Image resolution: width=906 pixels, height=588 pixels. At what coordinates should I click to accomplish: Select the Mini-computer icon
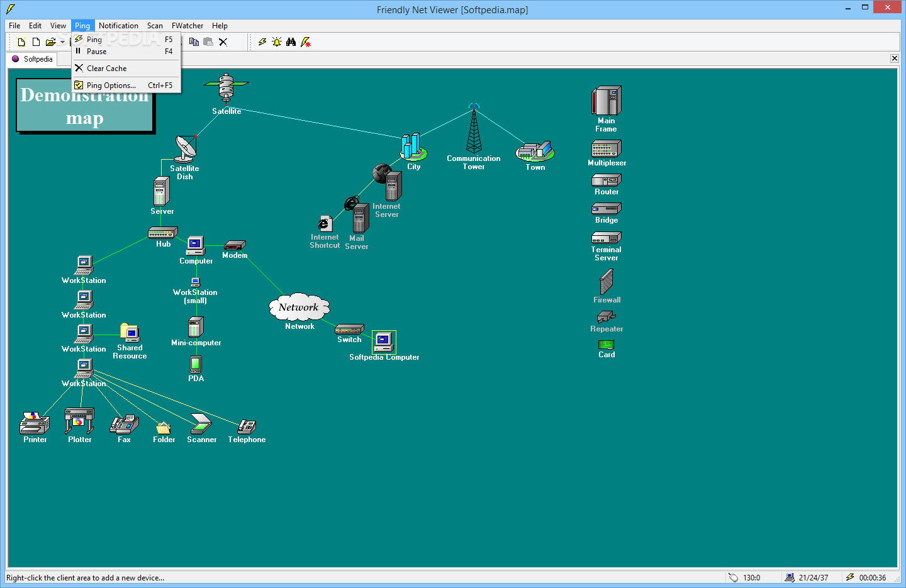pyautogui.click(x=196, y=327)
